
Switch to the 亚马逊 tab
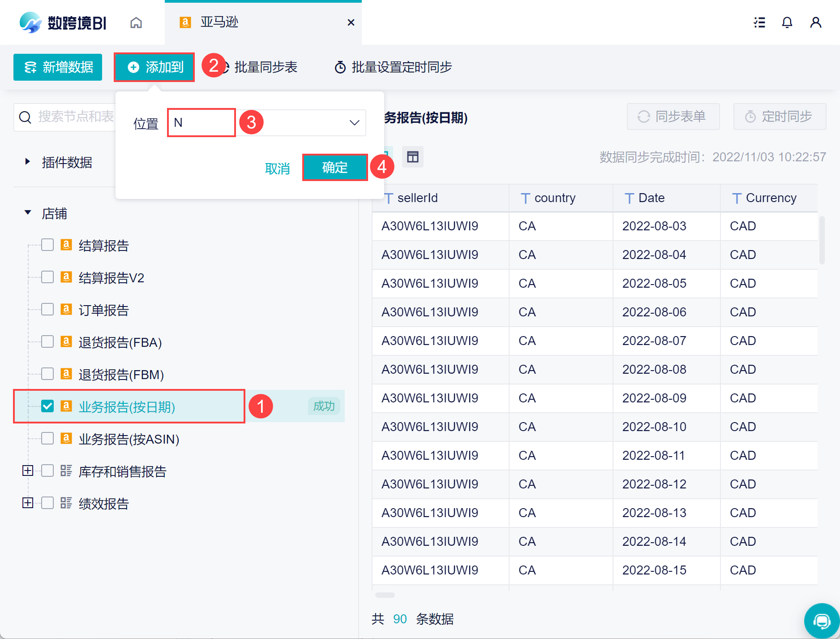pos(263,22)
